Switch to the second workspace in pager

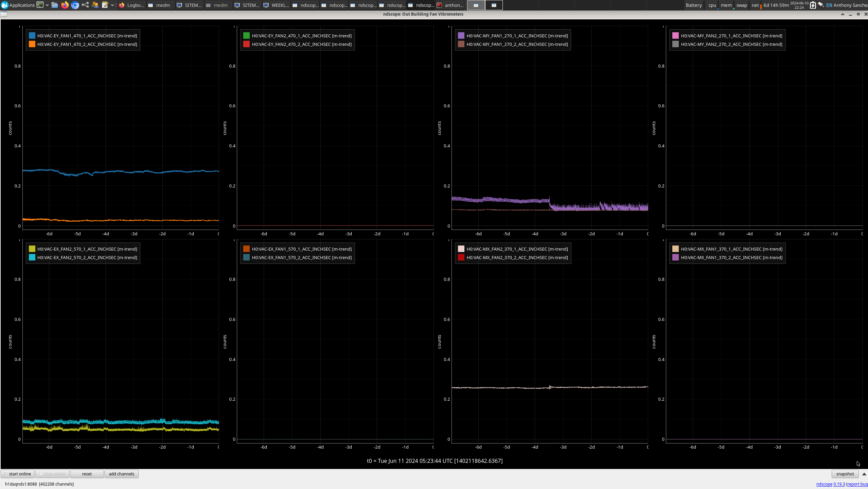(x=494, y=5)
